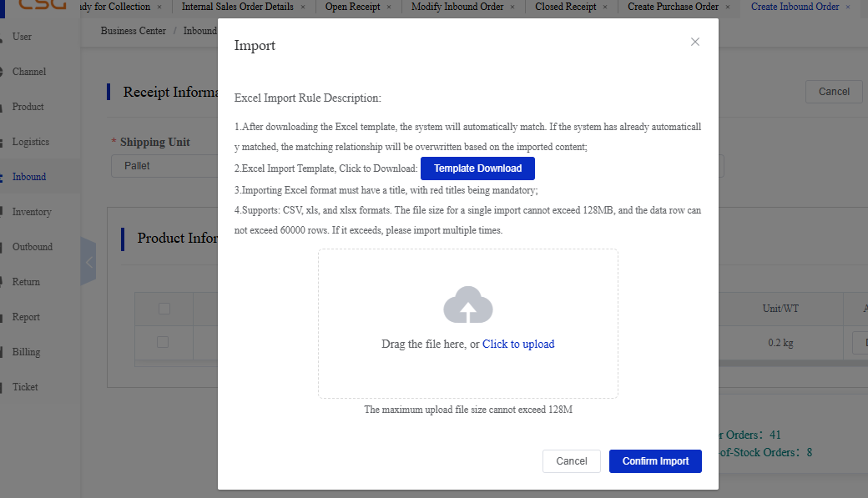Image resolution: width=868 pixels, height=498 pixels.
Task: Close the Create Inbound Order tab
Action: pos(847,8)
